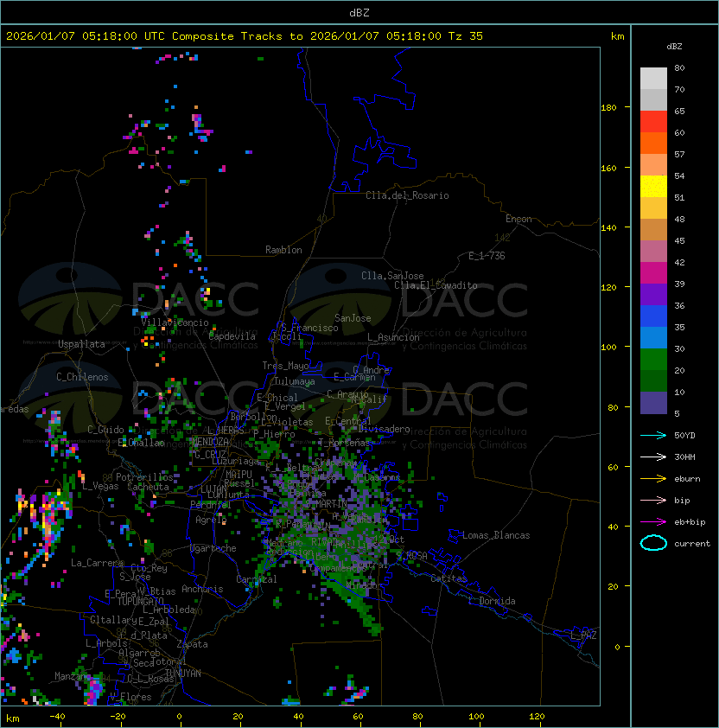Click the 'Tulumaya' map label
Screen dimensions: 719x728
[295, 381]
